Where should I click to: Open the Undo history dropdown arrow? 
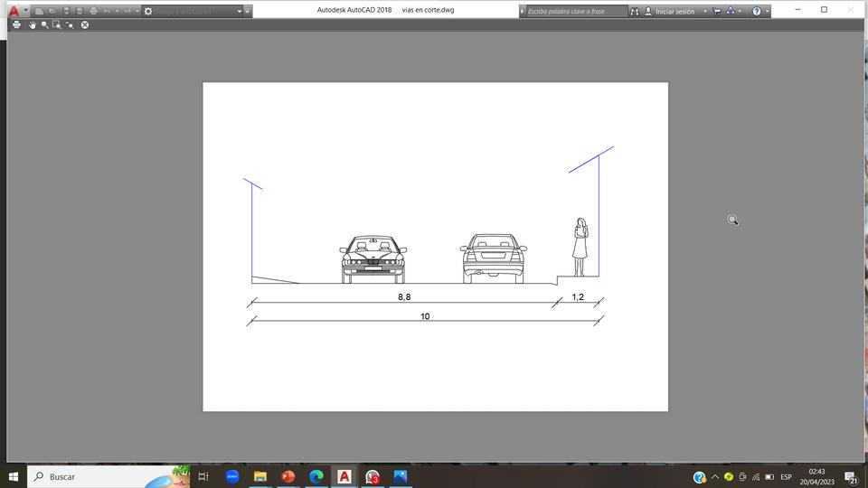point(117,11)
